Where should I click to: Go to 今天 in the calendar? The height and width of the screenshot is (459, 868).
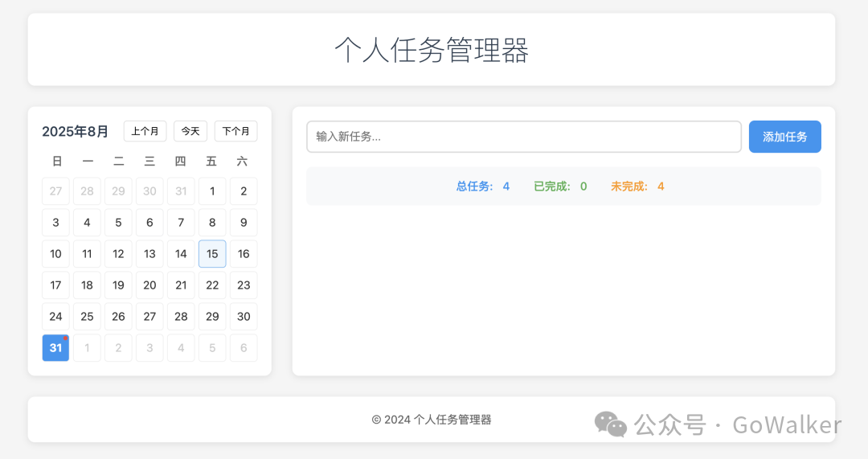click(190, 131)
